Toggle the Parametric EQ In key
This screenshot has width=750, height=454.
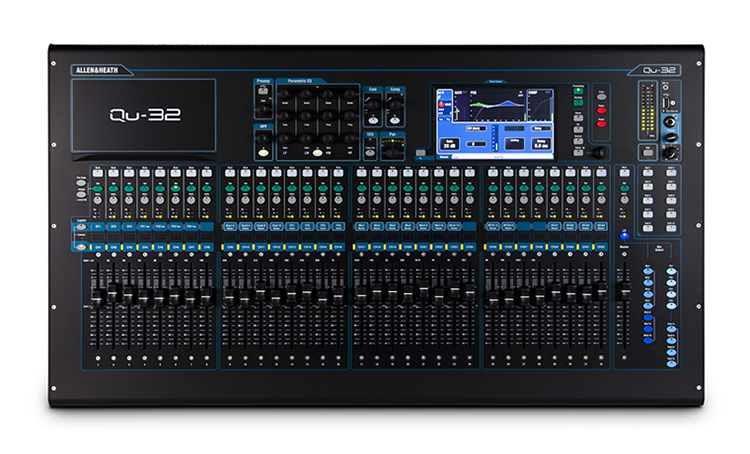[x=318, y=153]
